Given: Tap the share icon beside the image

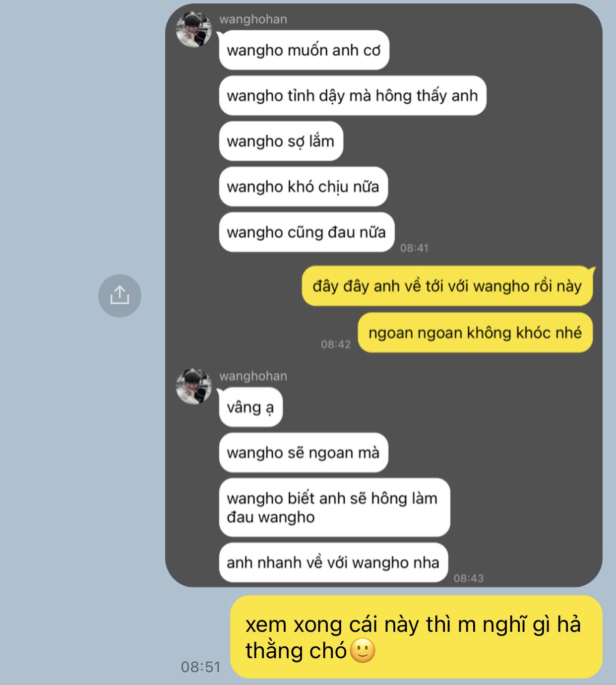Looking at the screenshot, I should (120, 296).
